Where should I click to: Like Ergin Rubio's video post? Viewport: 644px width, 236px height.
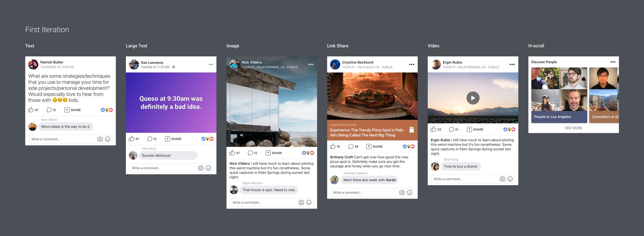click(433, 129)
